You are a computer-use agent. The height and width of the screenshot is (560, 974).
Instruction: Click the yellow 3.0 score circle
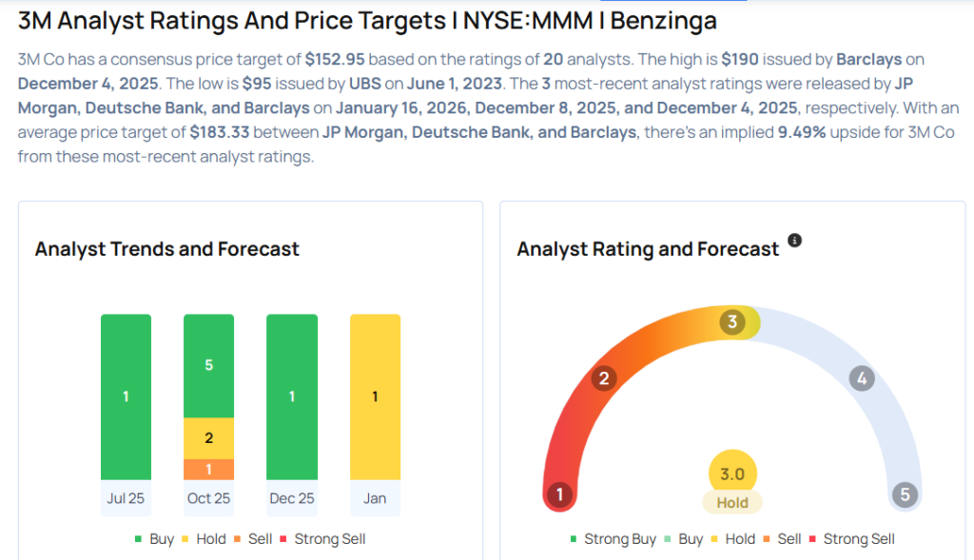pos(732,473)
